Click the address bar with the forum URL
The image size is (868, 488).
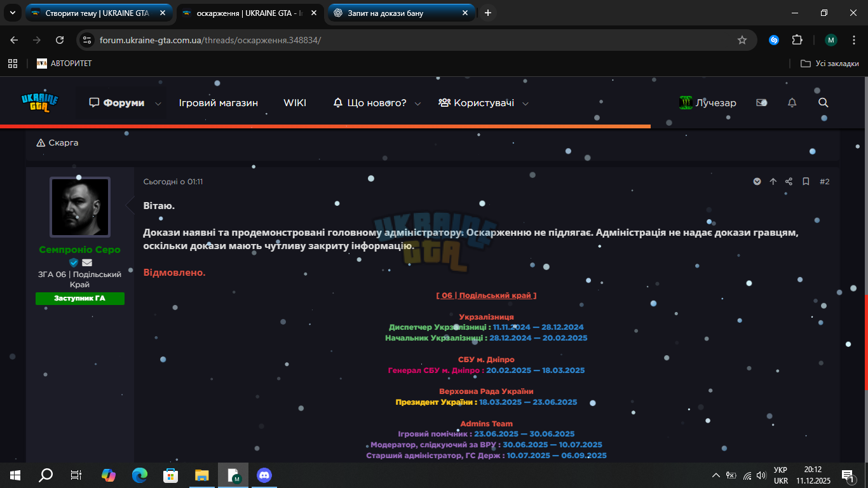(417, 40)
